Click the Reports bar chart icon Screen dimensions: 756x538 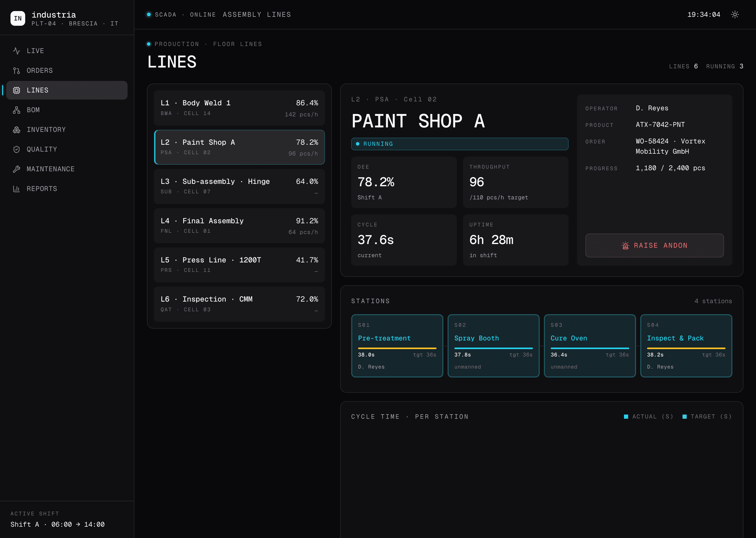[x=17, y=189]
